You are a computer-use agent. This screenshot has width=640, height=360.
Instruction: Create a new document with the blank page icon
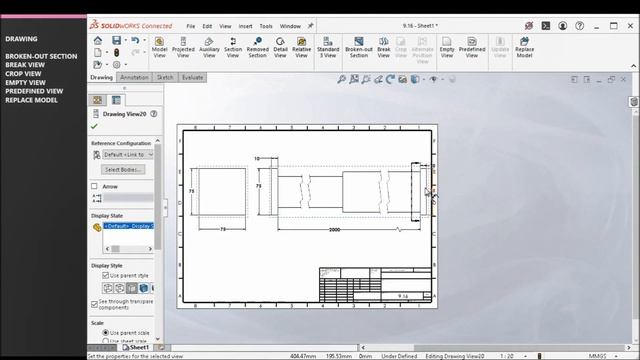[98, 52]
